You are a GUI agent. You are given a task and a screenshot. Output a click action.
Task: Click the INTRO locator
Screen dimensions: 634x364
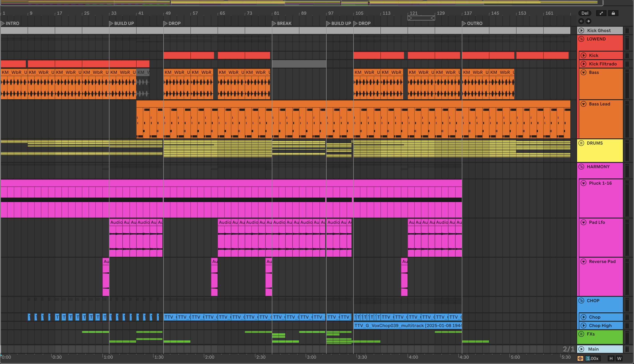click(x=10, y=24)
